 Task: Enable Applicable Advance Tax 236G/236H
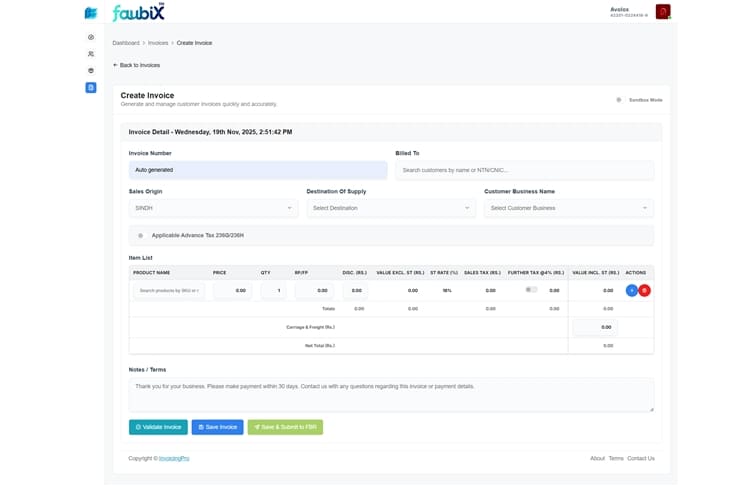pos(140,235)
